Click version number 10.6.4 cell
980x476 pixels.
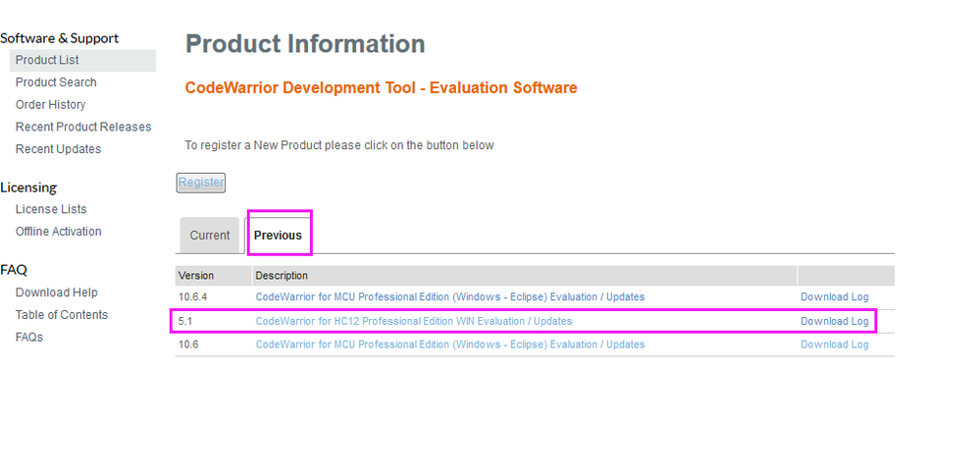190,297
